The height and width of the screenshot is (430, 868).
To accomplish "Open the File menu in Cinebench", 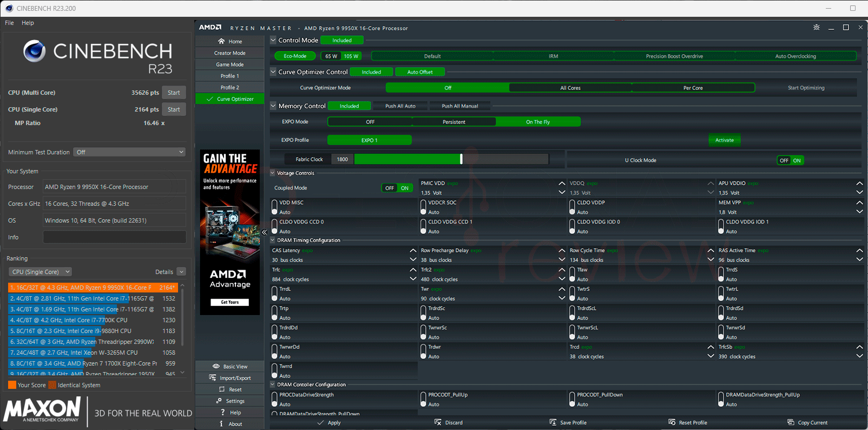I will coord(9,23).
